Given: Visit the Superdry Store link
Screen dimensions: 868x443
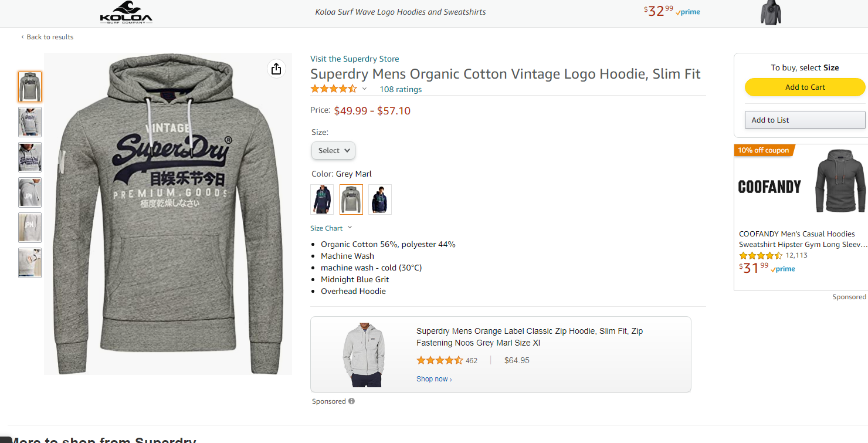Looking at the screenshot, I should 354,59.
